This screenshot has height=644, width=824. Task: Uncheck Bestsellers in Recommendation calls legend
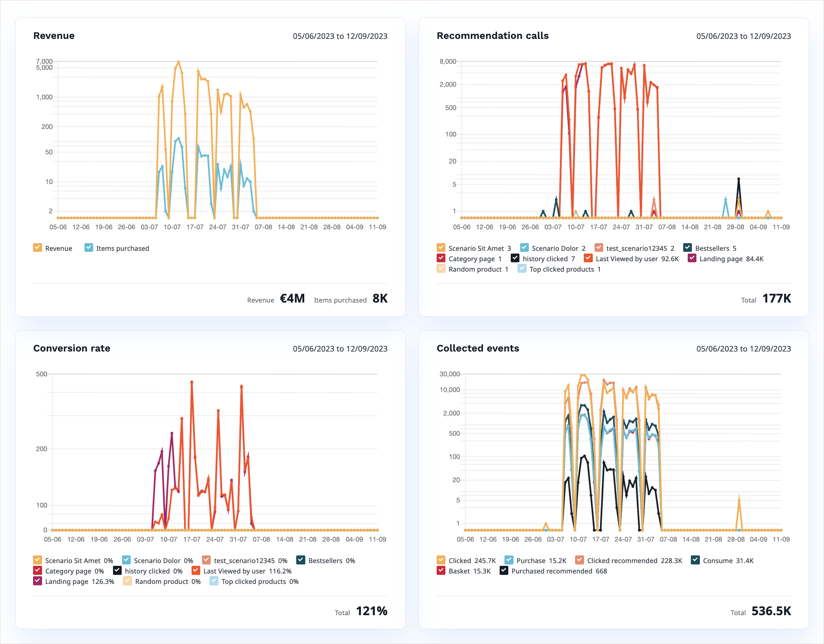pyautogui.click(x=687, y=248)
